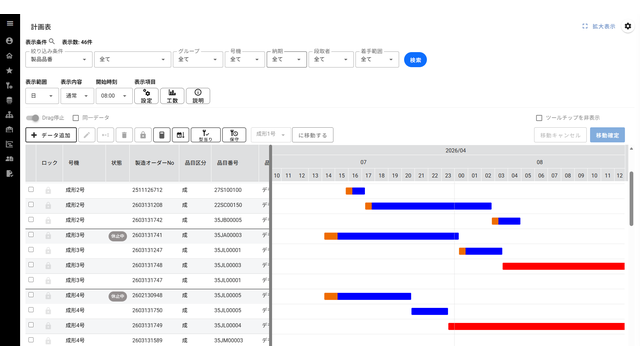Click the 移動確定 button

pyautogui.click(x=607, y=135)
